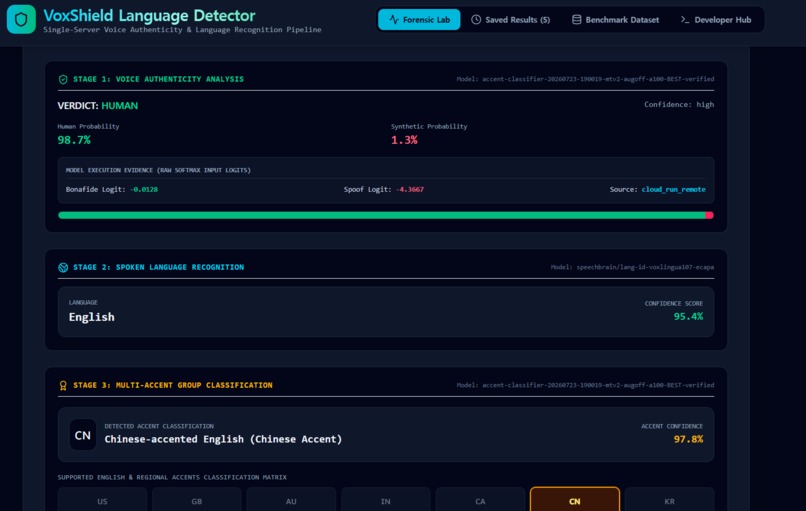Switch to the Benchmark Dataset tab
Image resolution: width=806 pixels, height=511 pixels.
[615, 20]
